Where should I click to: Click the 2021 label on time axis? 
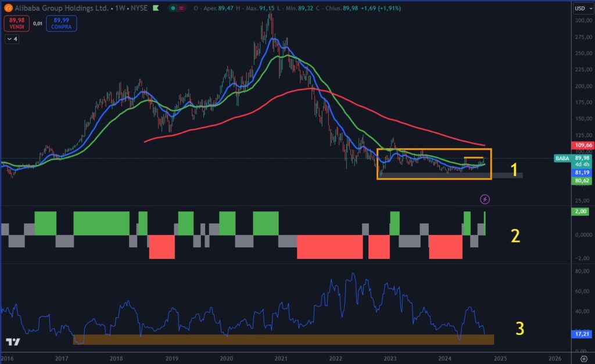281,359
